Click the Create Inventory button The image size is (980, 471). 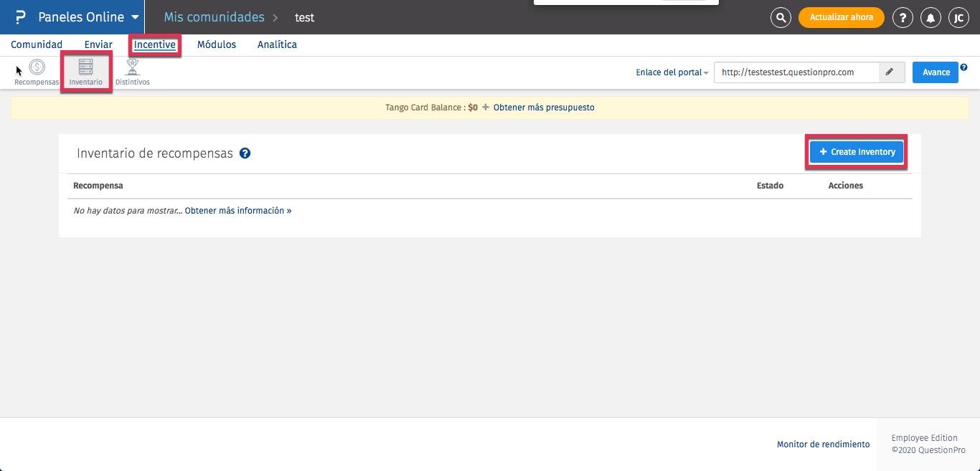857,152
